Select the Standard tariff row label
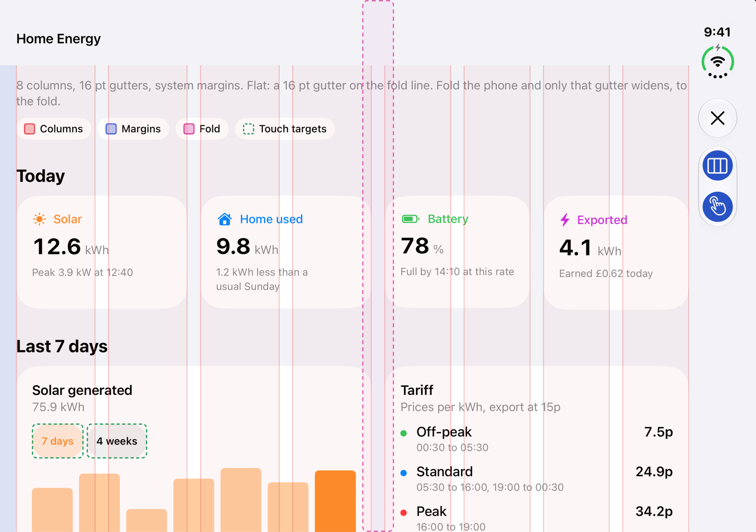 [x=444, y=472]
